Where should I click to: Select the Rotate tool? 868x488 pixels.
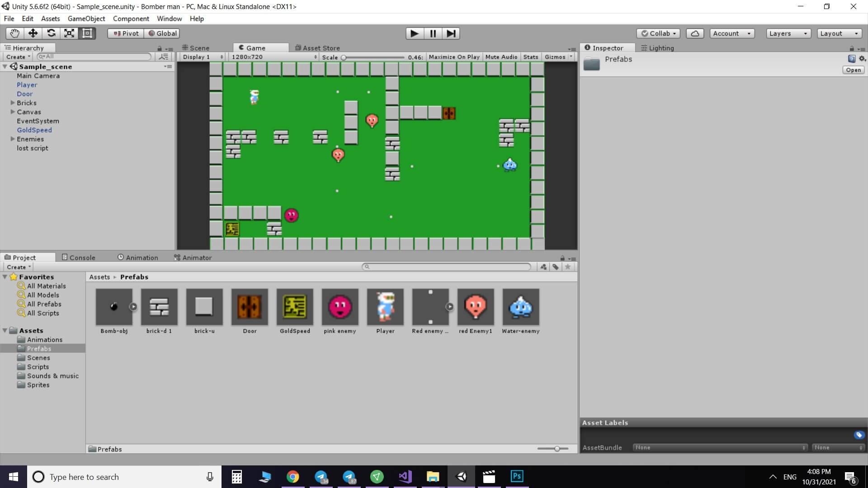[x=51, y=33]
